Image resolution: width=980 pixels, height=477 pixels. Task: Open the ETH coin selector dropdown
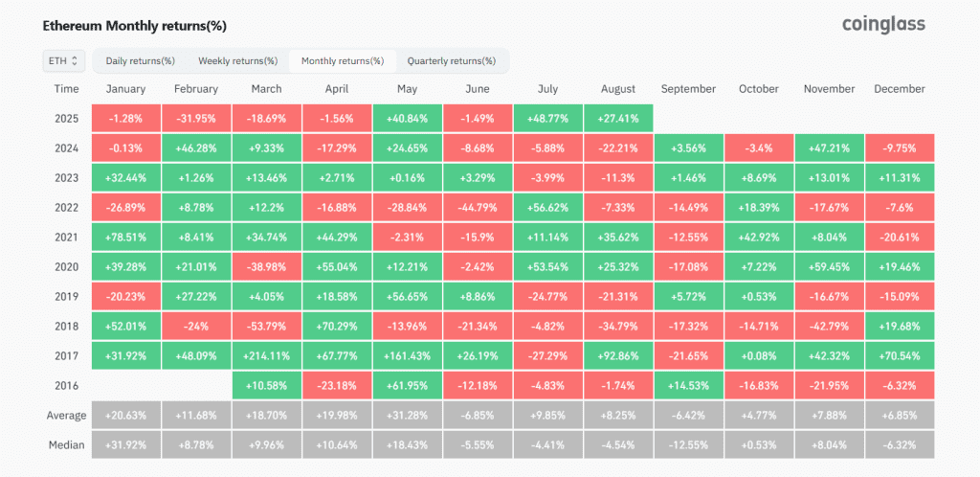(x=62, y=60)
